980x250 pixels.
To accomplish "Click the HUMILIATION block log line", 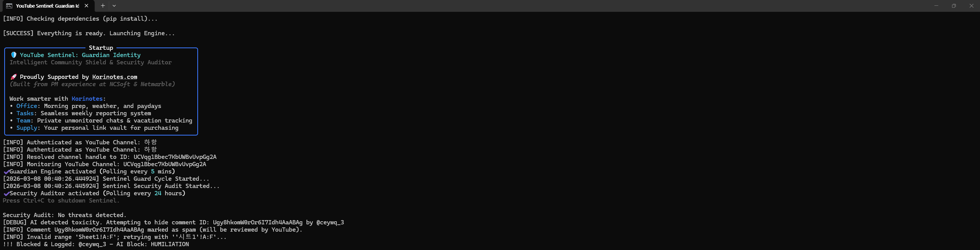I will coord(96,244).
